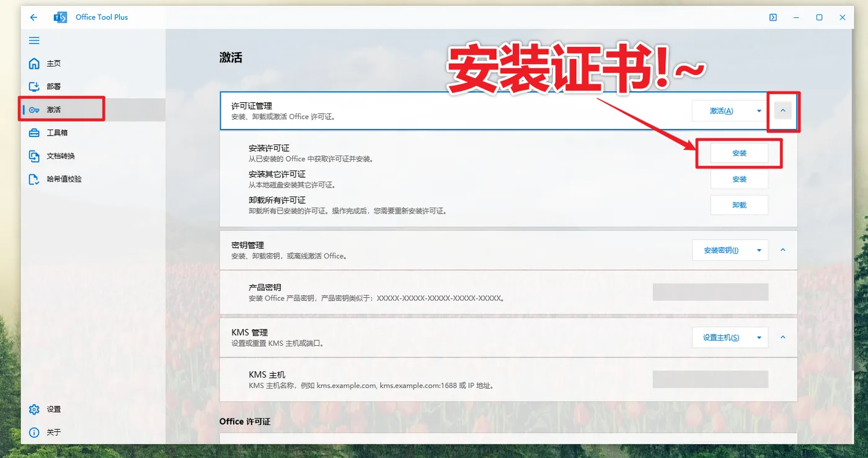Viewport: 868px width, 458px height.
Task: Open dropdown arrow next to 设置主机(S)
Action: (759, 338)
